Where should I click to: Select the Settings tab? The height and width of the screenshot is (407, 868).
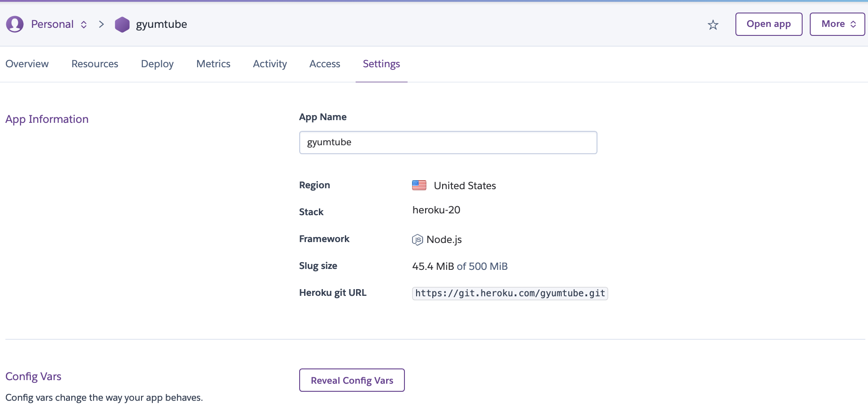[x=381, y=64]
